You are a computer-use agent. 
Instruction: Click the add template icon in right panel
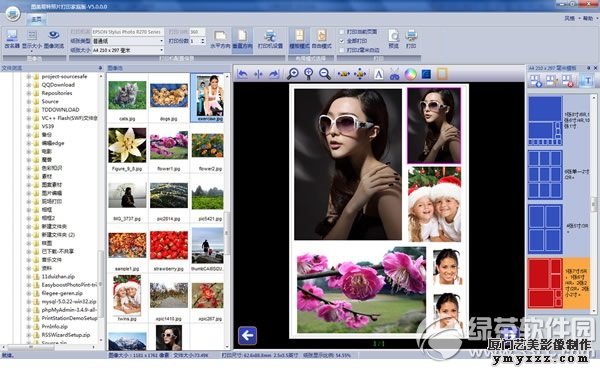(x=536, y=81)
